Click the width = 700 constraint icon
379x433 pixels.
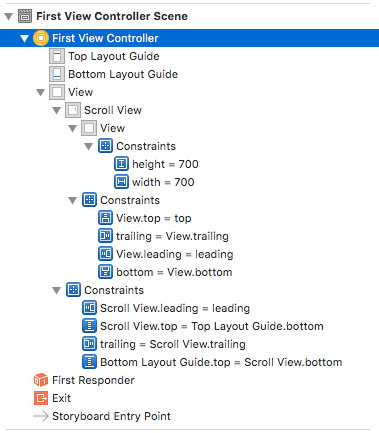pyautogui.click(x=121, y=182)
